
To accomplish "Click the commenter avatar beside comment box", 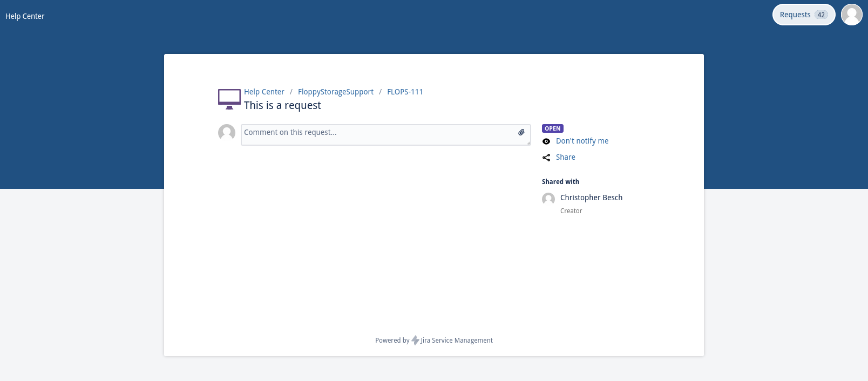I will [227, 132].
